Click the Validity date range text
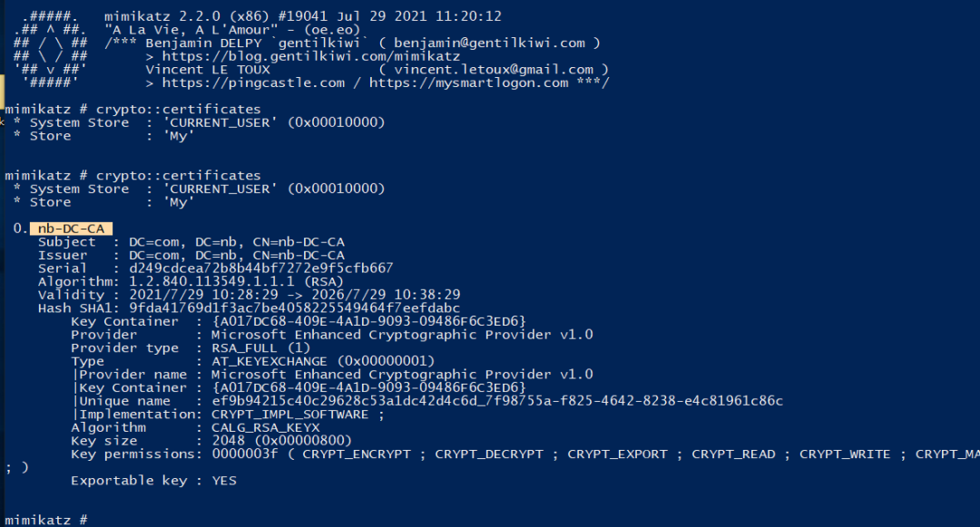Screen dimensions: 980x527 click(x=294, y=295)
